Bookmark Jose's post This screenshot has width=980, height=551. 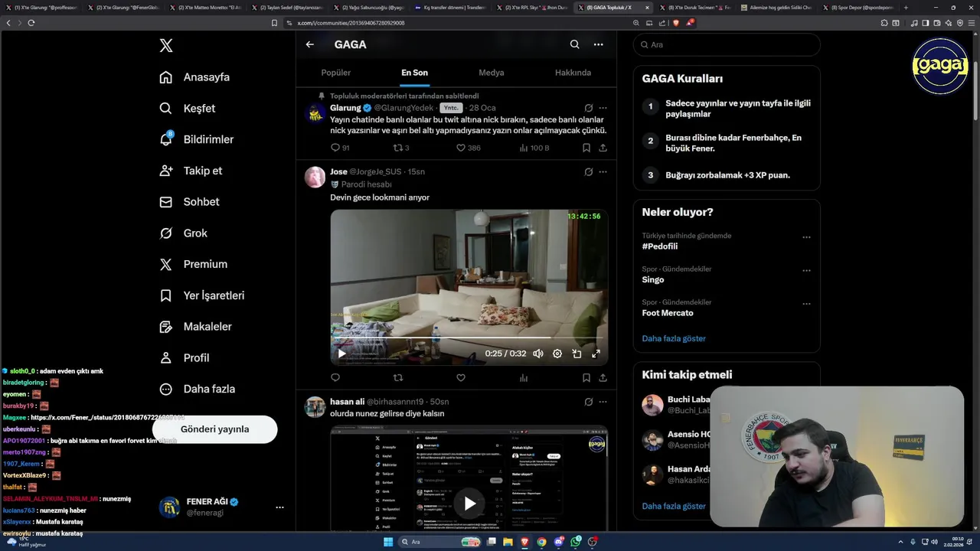click(586, 377)
